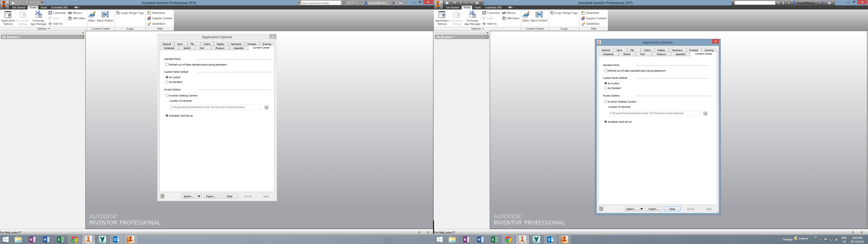Screen dimensions: 868x244
Task: Expand the ribbon display options in the Inventor 2014 tab bar
Action: tap(77, 7)
